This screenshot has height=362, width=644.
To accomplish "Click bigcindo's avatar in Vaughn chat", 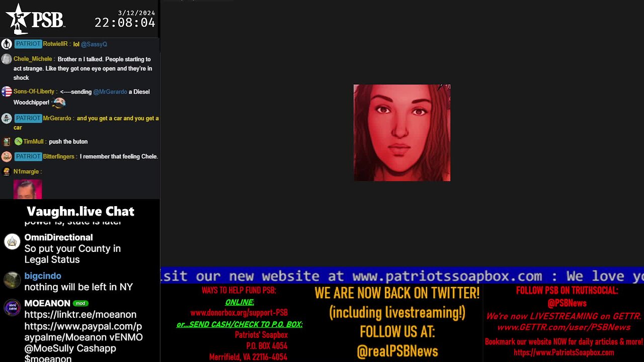I will [12, 280].
